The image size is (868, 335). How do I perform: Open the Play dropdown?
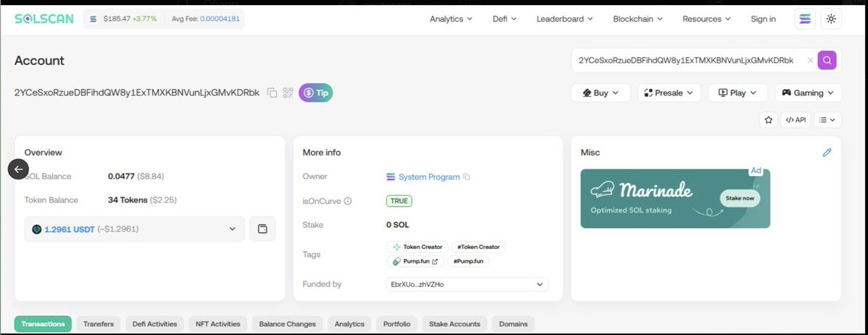pos(738,93)
